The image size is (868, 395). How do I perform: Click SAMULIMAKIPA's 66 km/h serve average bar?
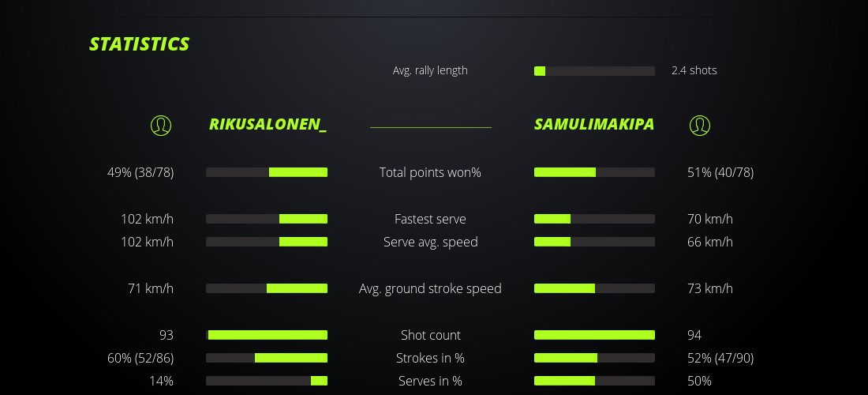[x=594, y=242]
